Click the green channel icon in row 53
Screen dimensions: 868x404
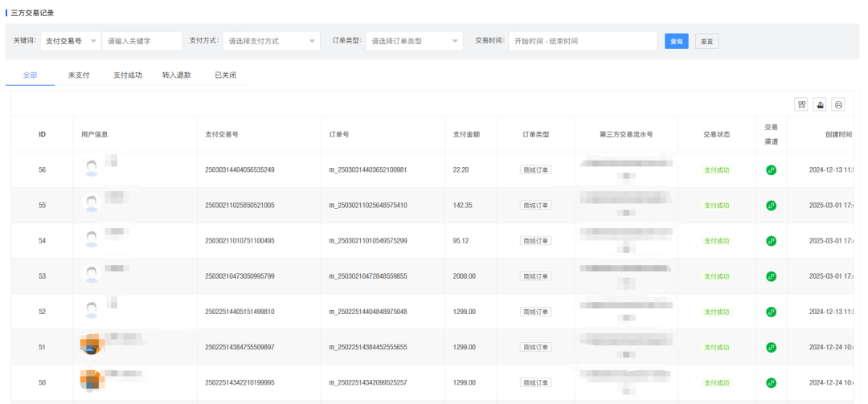(771, 276)
